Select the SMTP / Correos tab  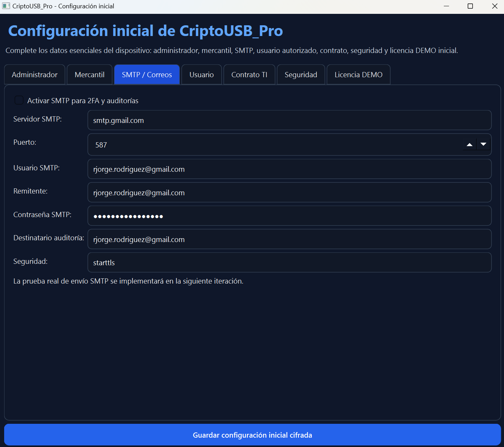click(x=147, y=74)
